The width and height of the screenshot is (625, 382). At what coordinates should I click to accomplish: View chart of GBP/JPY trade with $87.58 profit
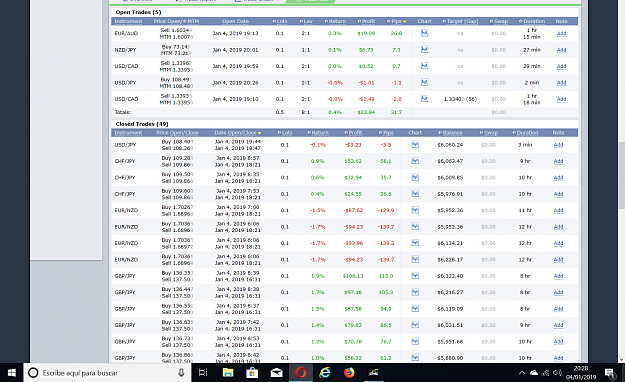point(415,308)
